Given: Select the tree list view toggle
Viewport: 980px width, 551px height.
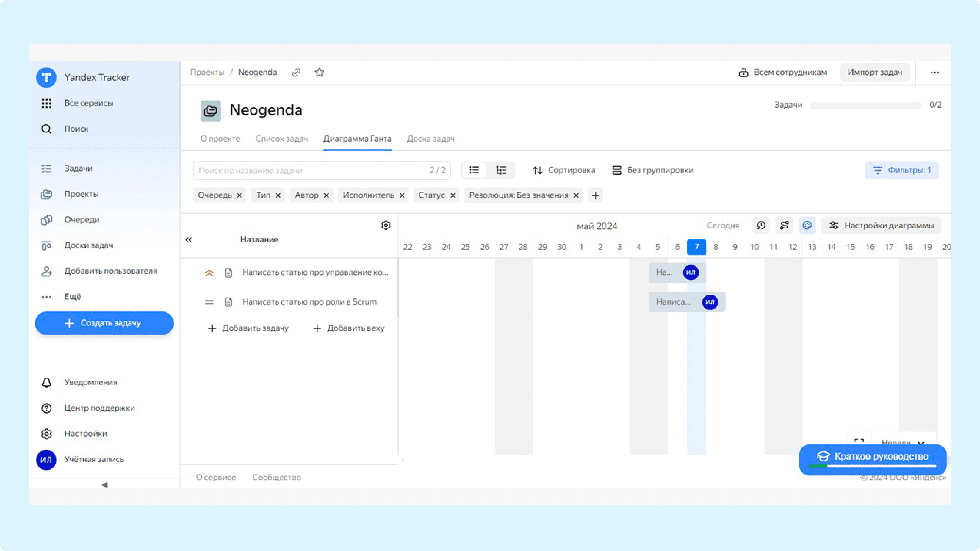Looking at the screenshot, I should [501, 170].
